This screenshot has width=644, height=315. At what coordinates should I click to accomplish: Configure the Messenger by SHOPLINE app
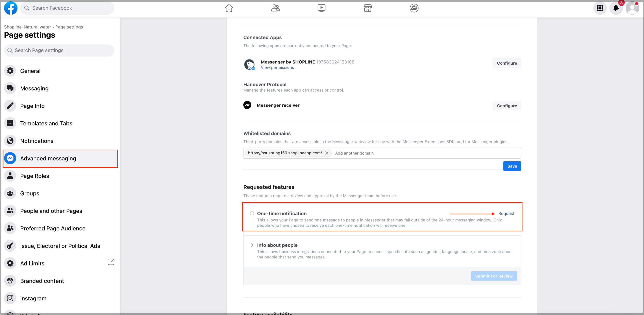(x=507, y=63)
